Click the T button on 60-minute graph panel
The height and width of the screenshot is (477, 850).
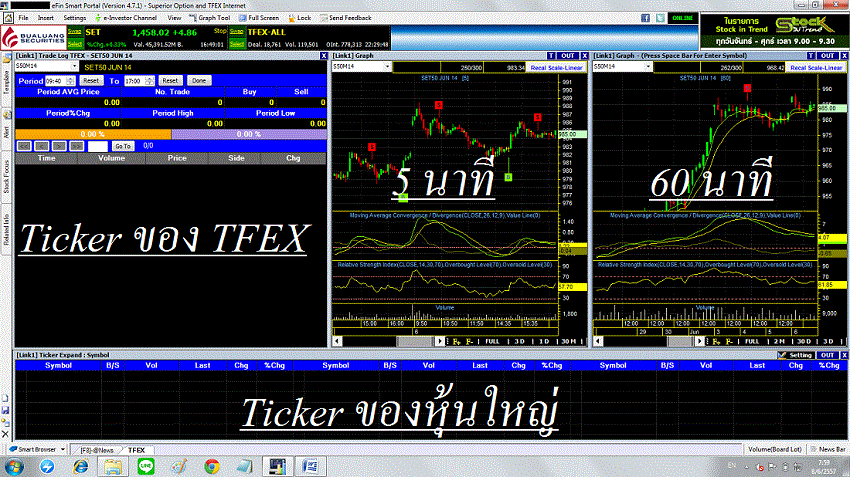pos(811,56)
